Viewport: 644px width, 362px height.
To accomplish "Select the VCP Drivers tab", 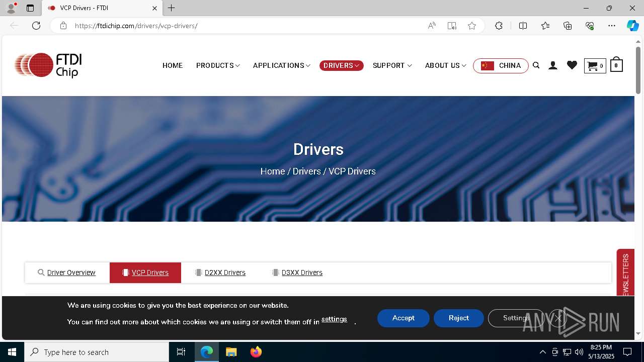I will [145, 273].
